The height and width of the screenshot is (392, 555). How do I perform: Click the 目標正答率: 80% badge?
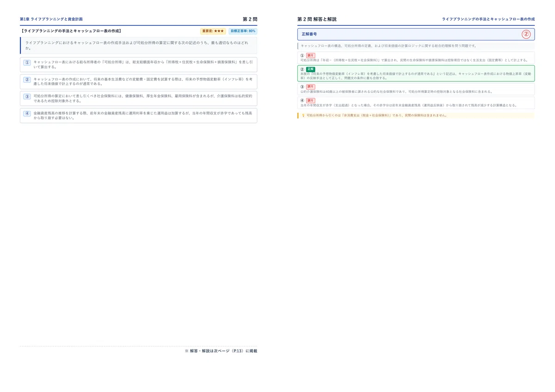tap(243, 31)
